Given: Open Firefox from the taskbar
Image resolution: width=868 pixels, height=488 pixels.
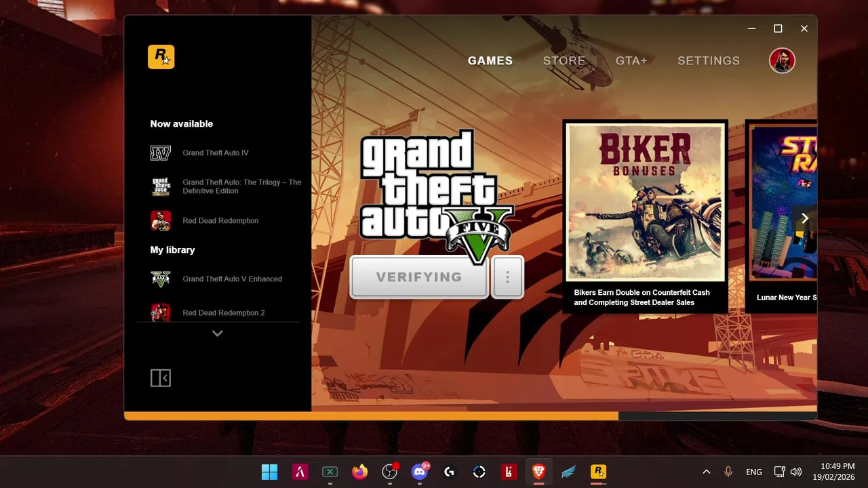Looking at the screenshot, I should tap(359, 472).
